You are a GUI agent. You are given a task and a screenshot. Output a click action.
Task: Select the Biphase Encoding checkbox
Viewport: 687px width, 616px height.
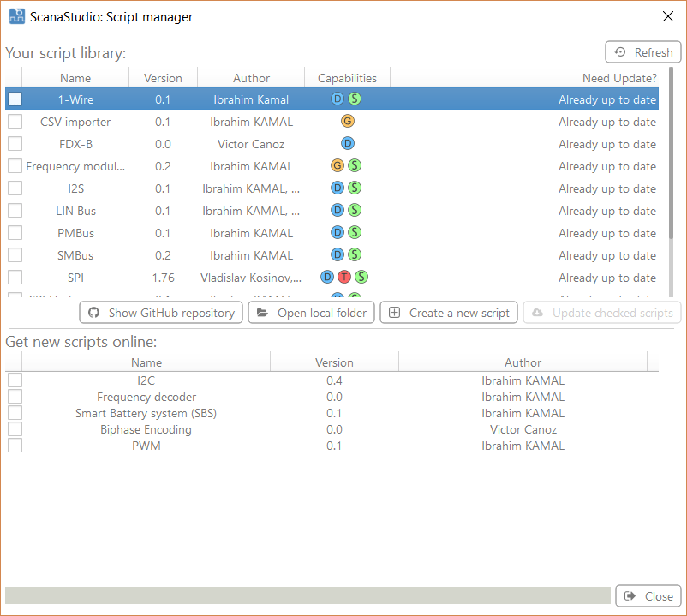pyautogui.click(x=15, y=429)
